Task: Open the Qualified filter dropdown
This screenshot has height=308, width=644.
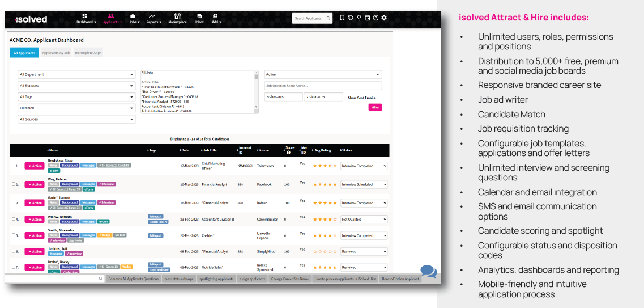Action: (76, 108)
